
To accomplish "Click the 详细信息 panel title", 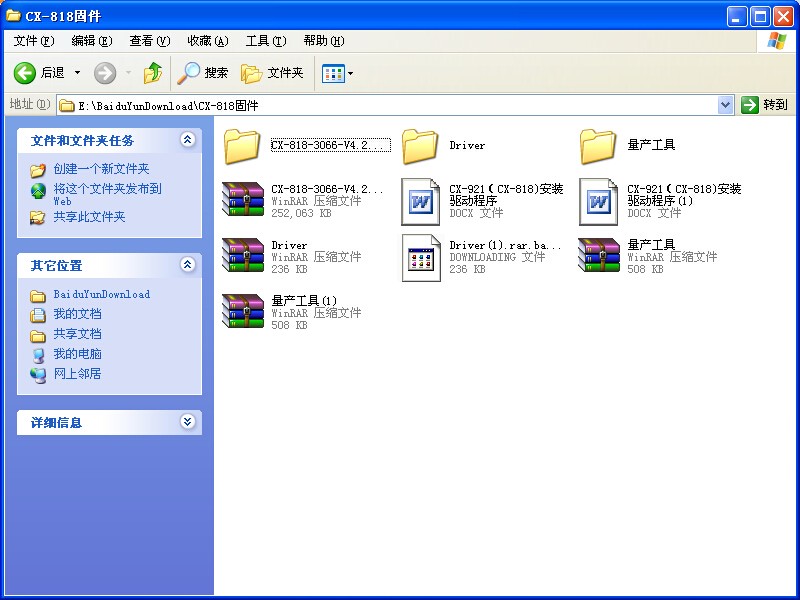I will pos(56,423).
